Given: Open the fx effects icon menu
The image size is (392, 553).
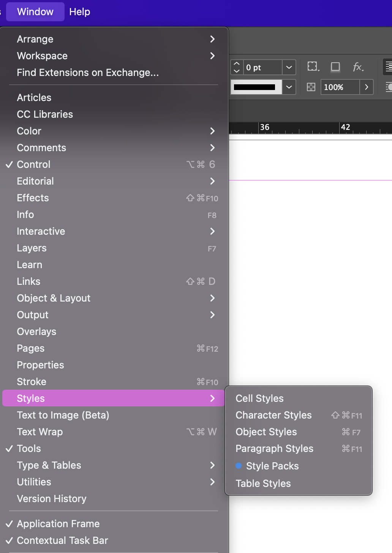Looking at the screenshot, I should coord(358,67).
